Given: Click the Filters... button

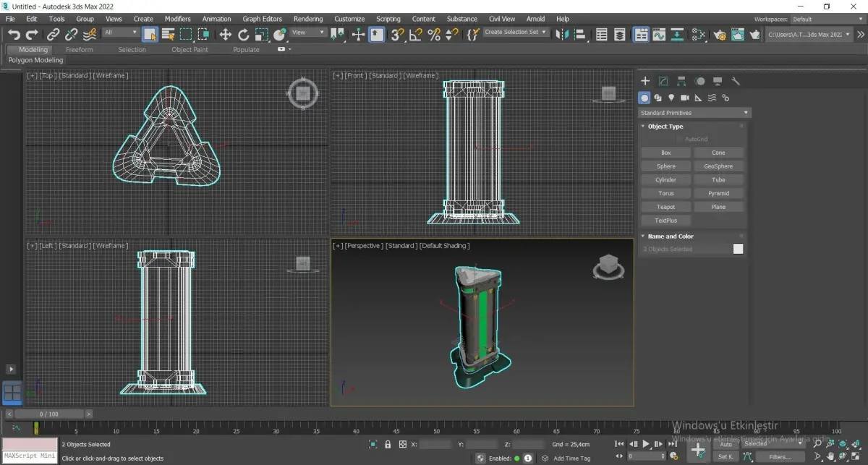Looking at the screenshot, I should (779, 457).
